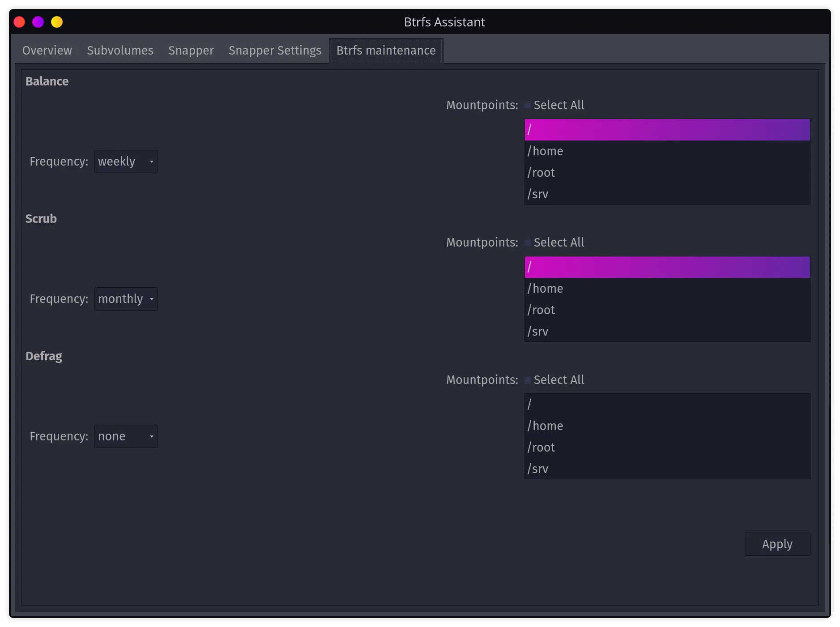Open the Subvolumes tab
Image resolution: width=840 pixels, height=627 pixels.
(120, 51)
